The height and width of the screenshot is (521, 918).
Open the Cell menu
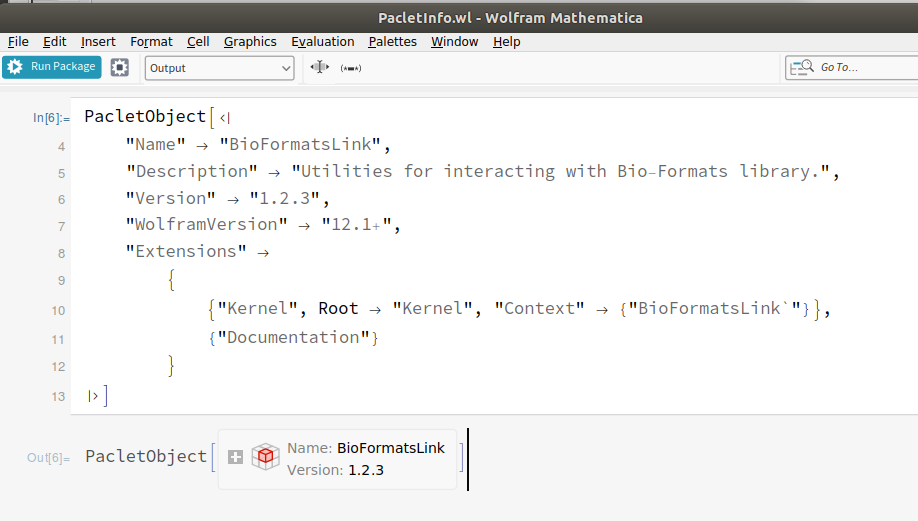[x=198, y=42]
